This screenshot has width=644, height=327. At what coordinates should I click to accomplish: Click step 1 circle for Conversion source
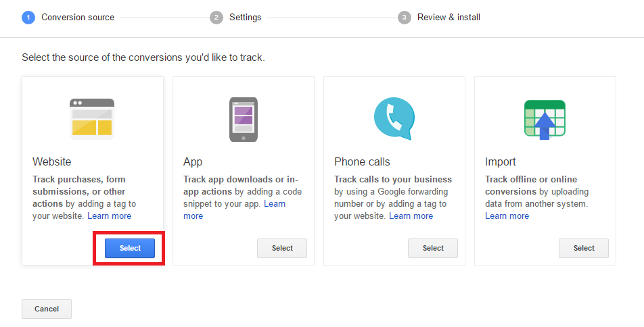28,18
